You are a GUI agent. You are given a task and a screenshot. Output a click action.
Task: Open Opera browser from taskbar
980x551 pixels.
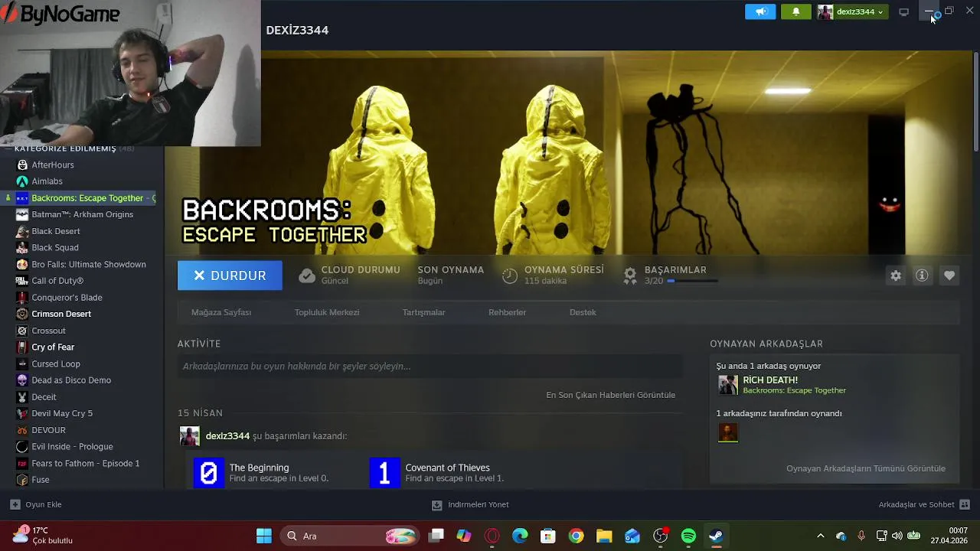click(492, 536)
